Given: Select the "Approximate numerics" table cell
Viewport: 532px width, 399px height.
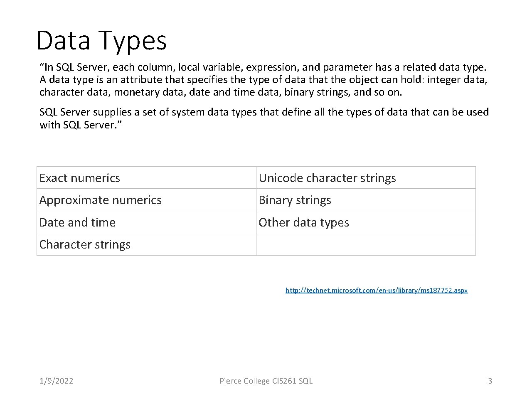Looking at the screenshot, I should click(x=146, y=200).
